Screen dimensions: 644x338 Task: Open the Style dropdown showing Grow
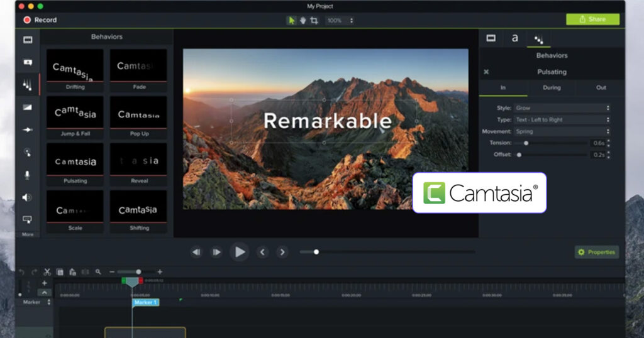[562, 108]
